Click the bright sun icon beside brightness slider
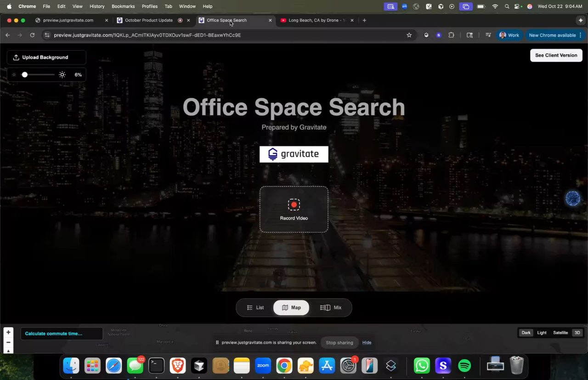Viewport: 588px width, 380px height. click(62, 74)
